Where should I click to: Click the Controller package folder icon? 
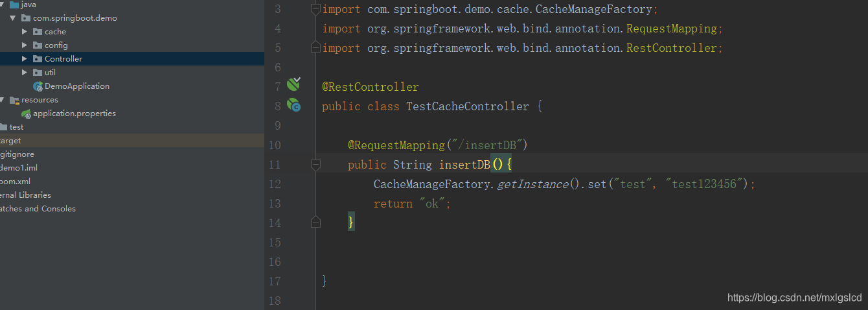(38, 59)
